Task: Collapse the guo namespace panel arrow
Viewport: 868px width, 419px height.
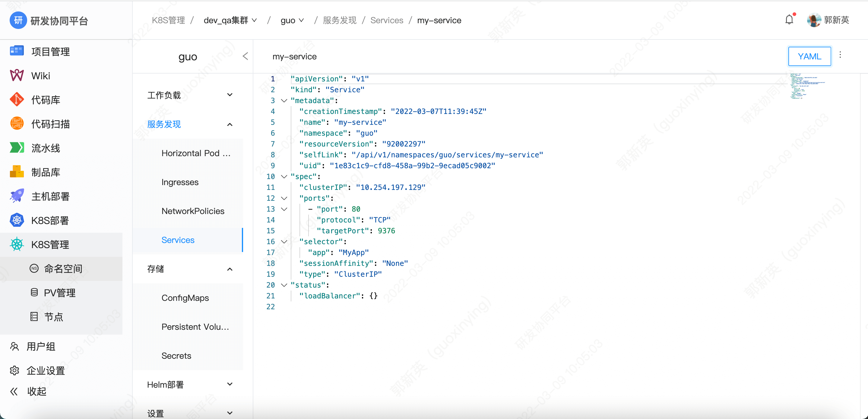Action: (245, 56)
